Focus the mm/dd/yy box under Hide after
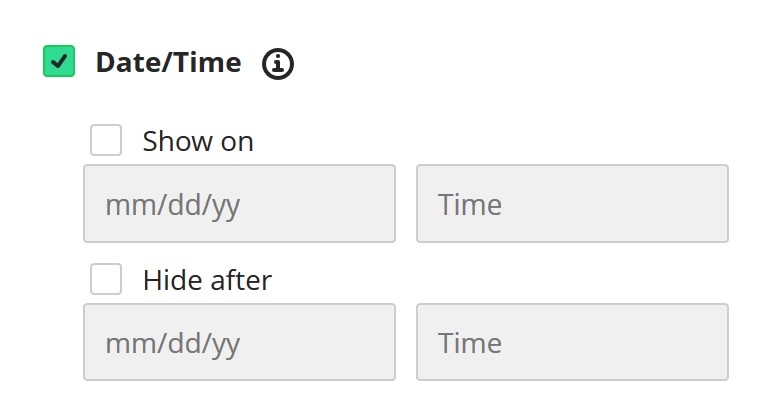 coord(239,342)
